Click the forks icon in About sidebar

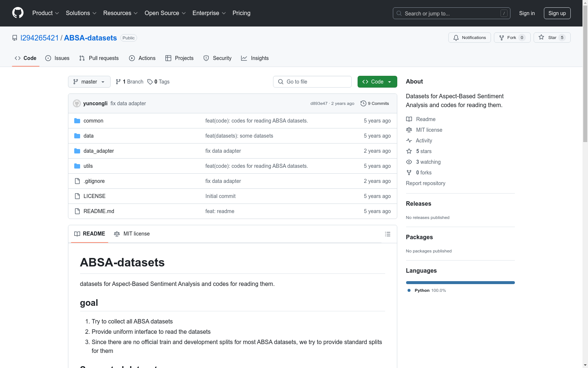click(x=409, y=173)
